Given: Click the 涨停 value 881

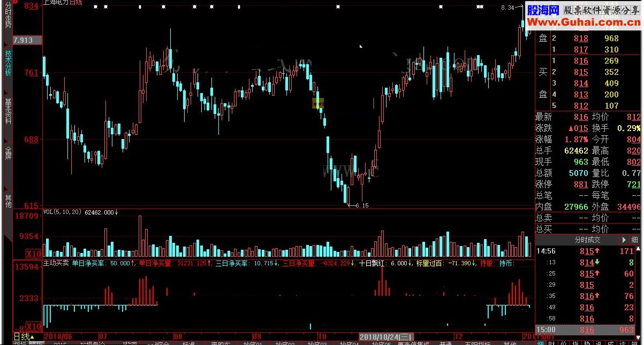Looking at the screenshot, I should tap(581, 185).
